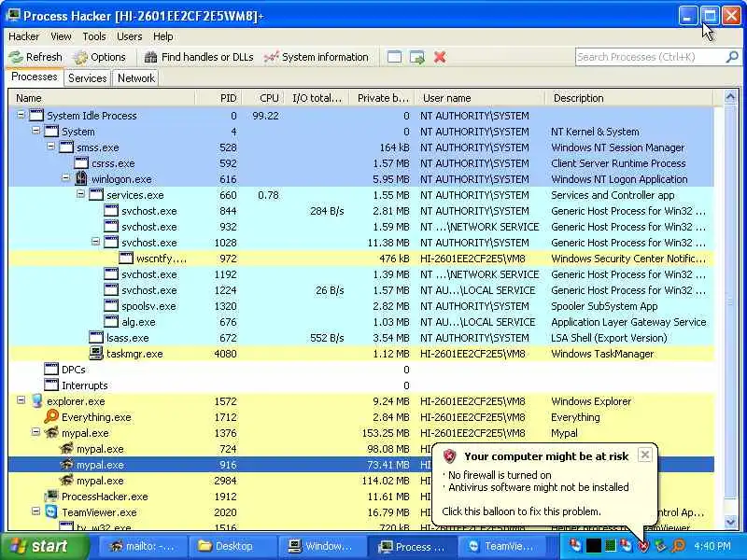Select the alg.exe process row
This screenshot has width=747, height=560.
click(360, 322)
